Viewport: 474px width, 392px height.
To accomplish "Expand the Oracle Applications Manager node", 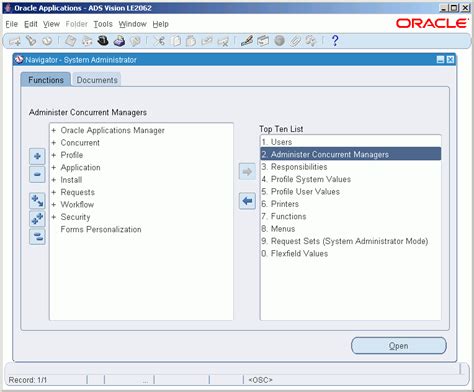I will point(54,130).
